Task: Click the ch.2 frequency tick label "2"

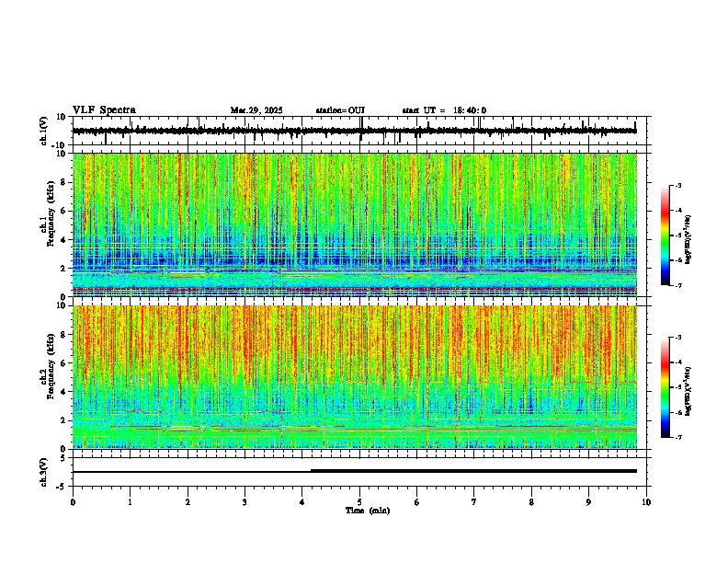Action: [x=63, y=420]
